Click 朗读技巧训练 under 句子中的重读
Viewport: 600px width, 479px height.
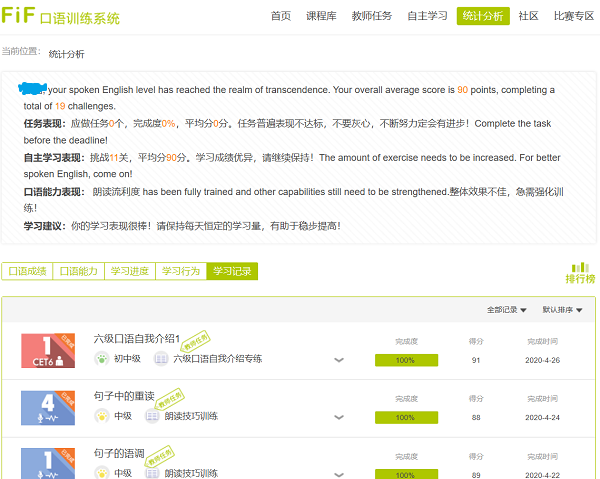(191, 416)
